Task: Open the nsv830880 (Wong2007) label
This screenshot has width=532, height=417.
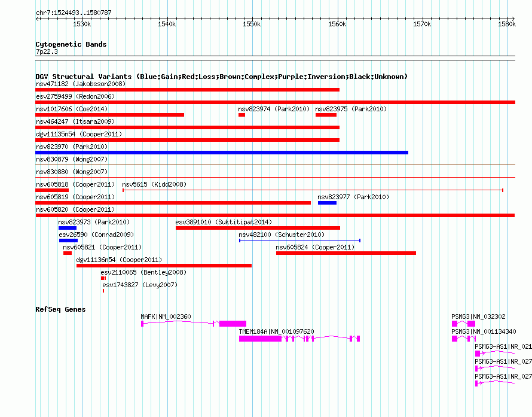Action: pyautogui.click(x=72, y=172)
